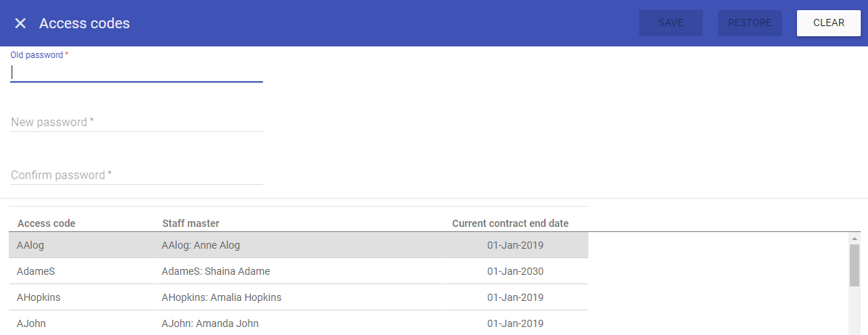
Task: Click the 01-Jan-2030 contract end date
Action: pyautogui.click(x=515, y=271)
